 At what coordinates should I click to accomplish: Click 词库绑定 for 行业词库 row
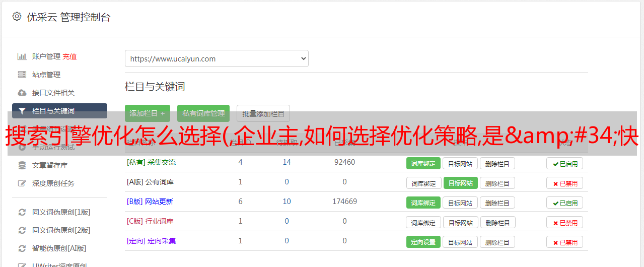point(423,222)
